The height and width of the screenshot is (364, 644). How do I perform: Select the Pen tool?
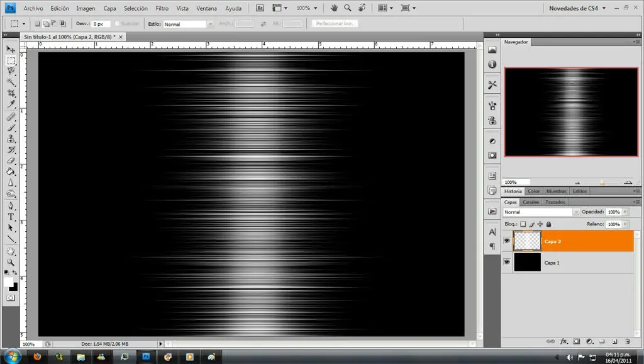pos(11,206)
